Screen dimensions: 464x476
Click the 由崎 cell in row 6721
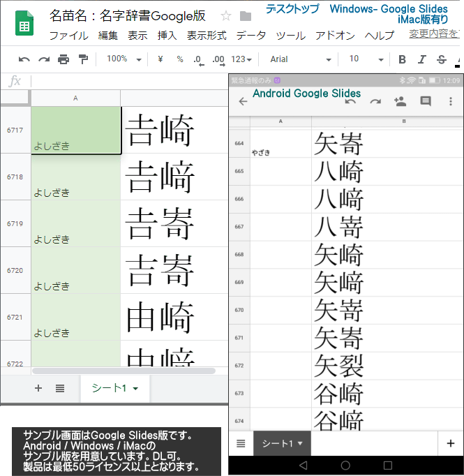click(174, 317)
